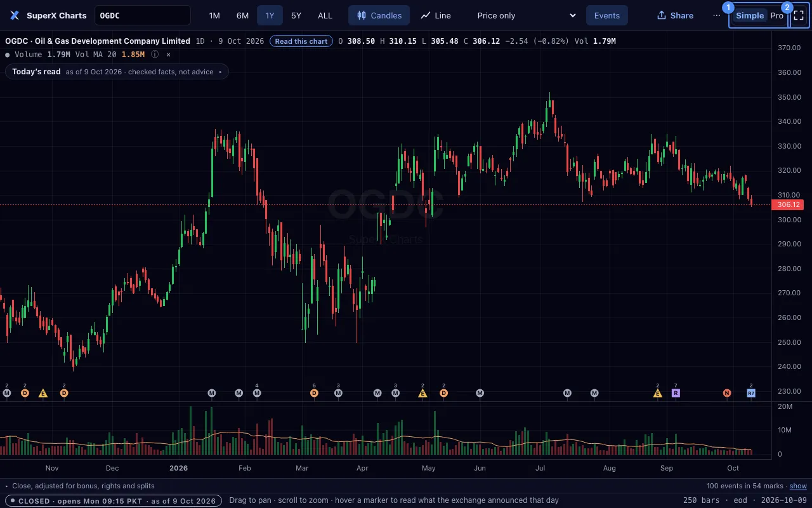812x508 pixels.
Task: Open the purple R event marker
Action: coord(676,393)
